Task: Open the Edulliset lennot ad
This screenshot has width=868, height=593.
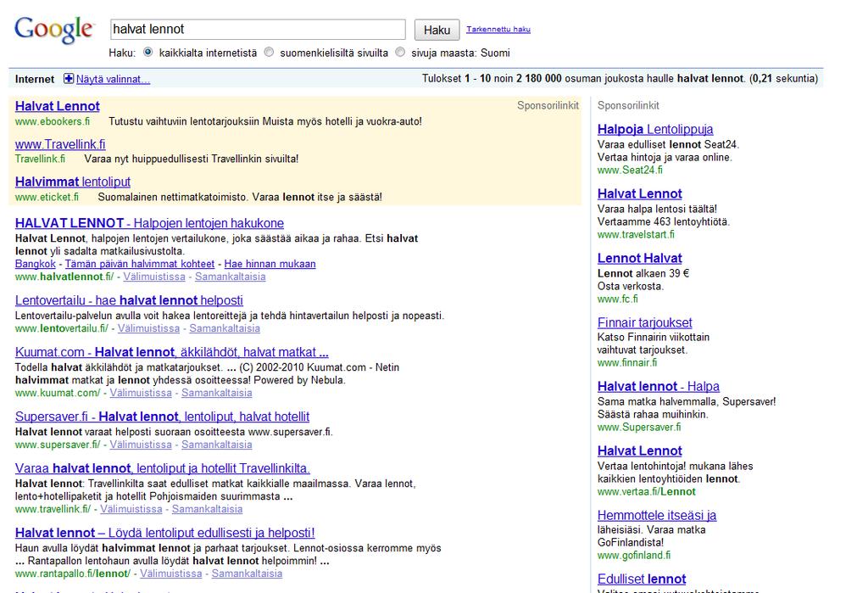Action: click(x=642, y=579)
